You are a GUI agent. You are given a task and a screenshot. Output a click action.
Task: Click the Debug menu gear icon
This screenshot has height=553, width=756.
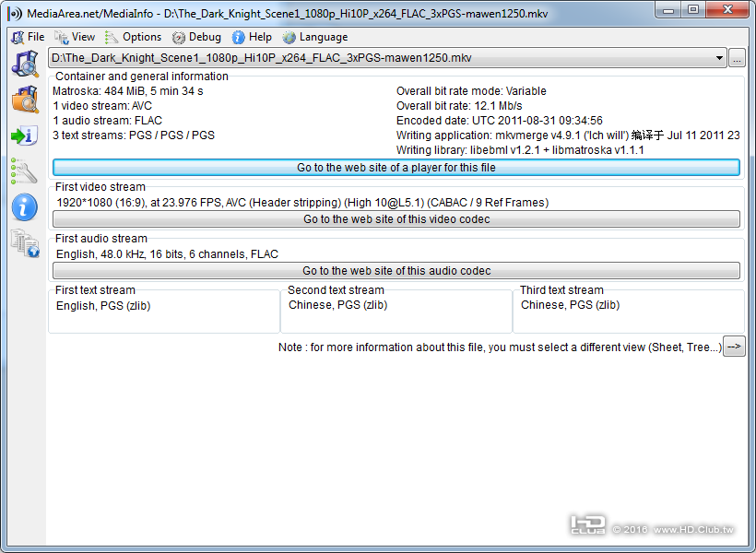click(178, 37)
